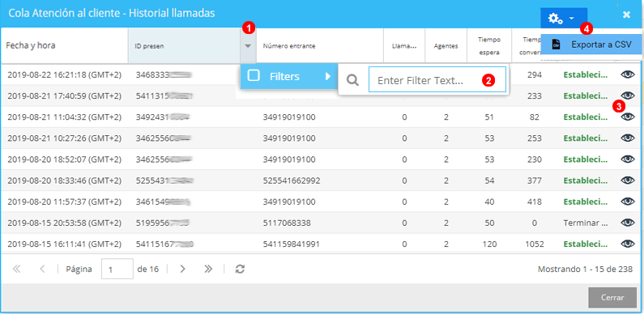Image resolution: width=644 pixels, height=314 pixels.
Task: Select conversation time value 377
Action: point(535,180)
